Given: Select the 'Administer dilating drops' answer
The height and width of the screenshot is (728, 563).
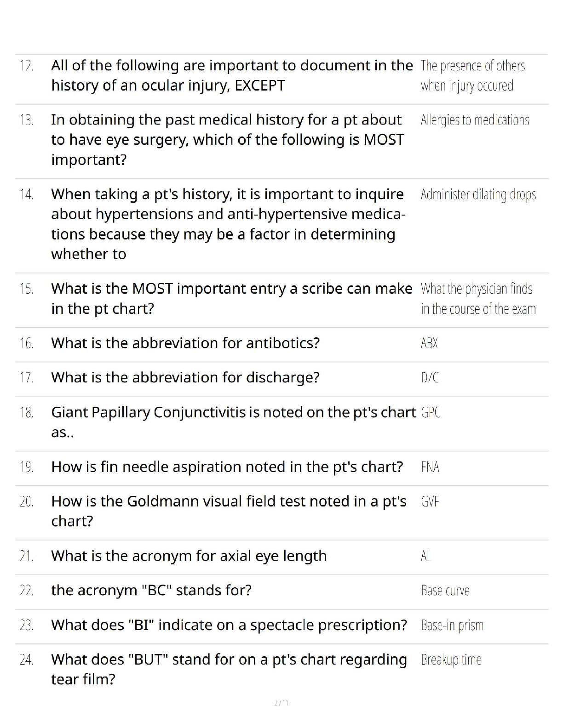Looking at the screenshot, I should [x=478, y=195].
